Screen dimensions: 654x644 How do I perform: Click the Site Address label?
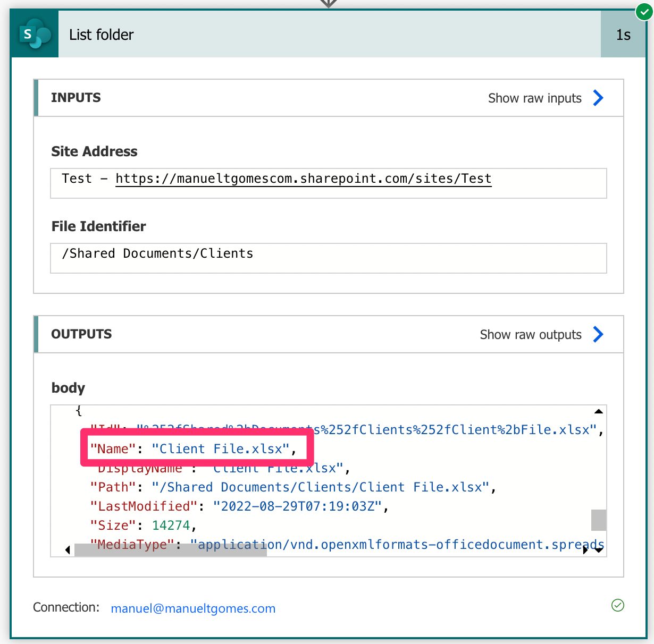(x=94, y=151)
